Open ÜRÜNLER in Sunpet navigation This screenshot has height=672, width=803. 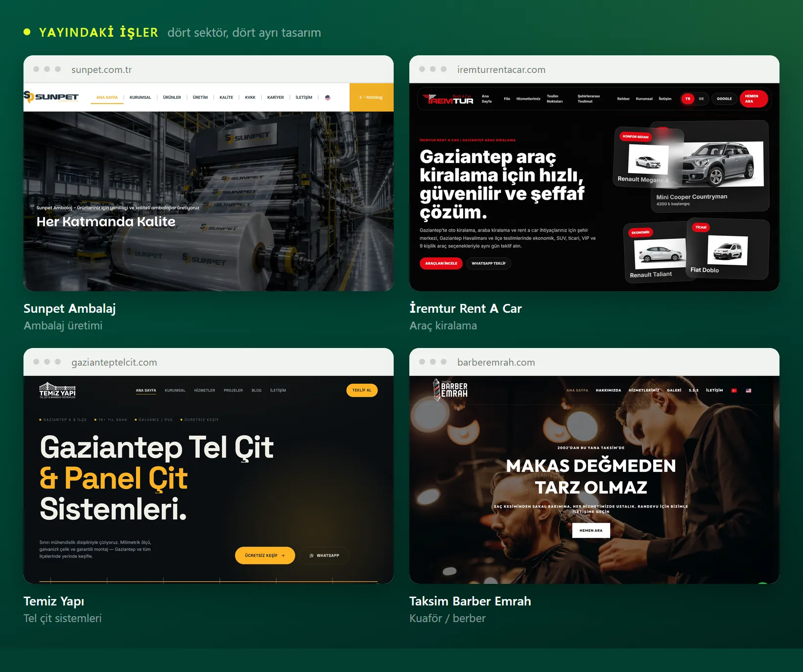click(172, 97)
